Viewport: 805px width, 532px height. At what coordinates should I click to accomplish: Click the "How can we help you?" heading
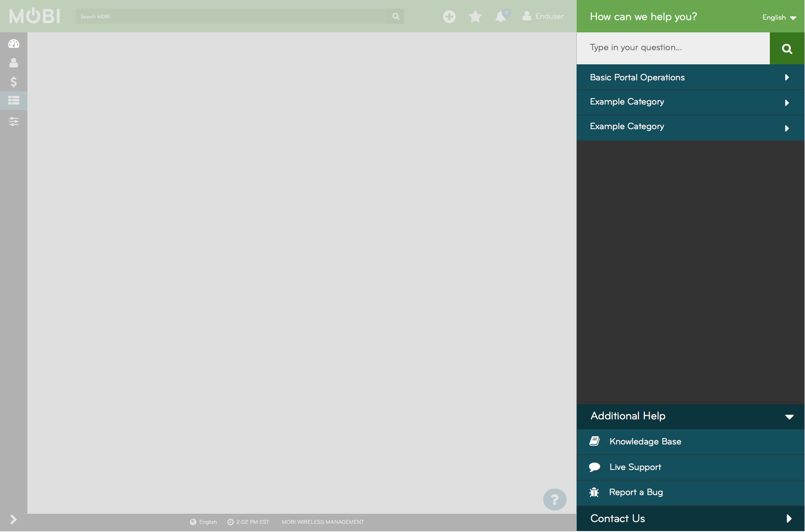(x=643, y=17)
